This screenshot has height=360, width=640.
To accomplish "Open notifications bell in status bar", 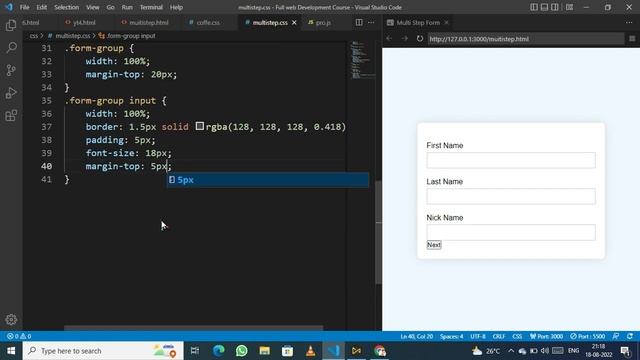I will [x=630, y=336].
